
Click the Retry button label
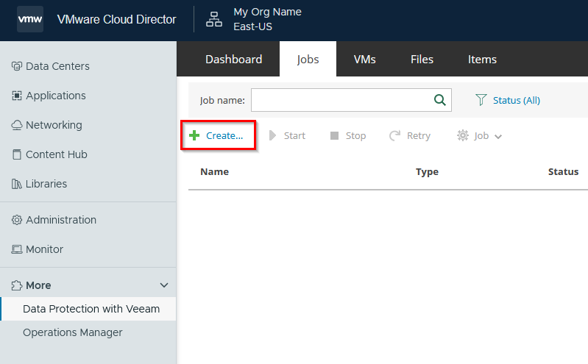coord(419,136)
